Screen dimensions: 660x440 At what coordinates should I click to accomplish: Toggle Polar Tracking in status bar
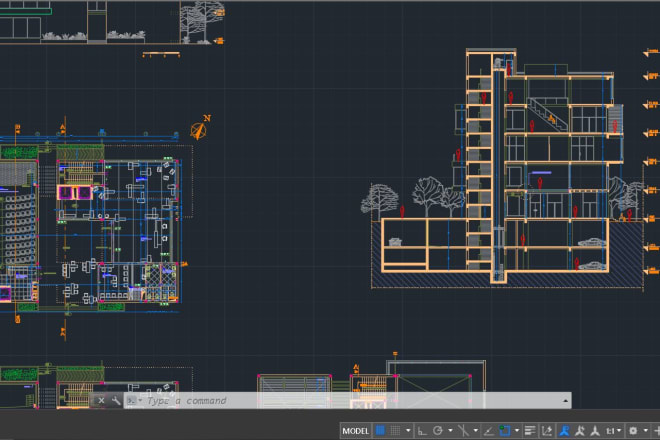(438, 431)
